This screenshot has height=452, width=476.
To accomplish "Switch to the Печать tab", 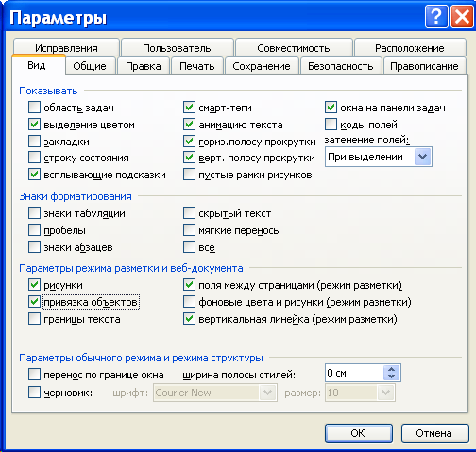I will [197, 66].
